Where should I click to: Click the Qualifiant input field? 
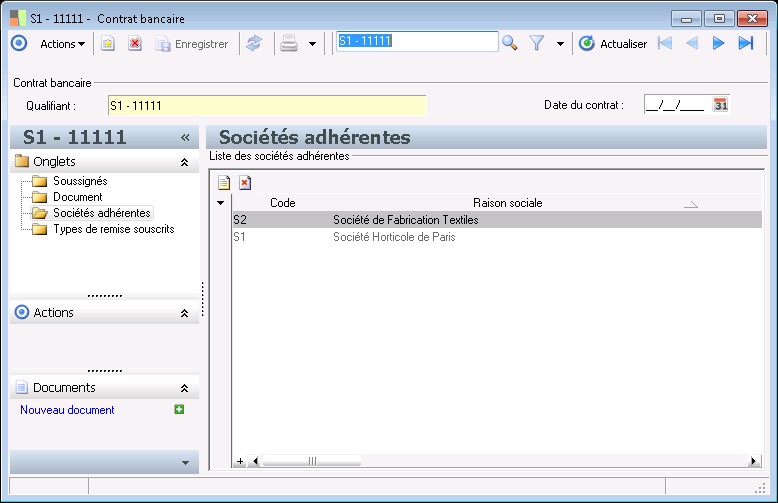(267, 105)
